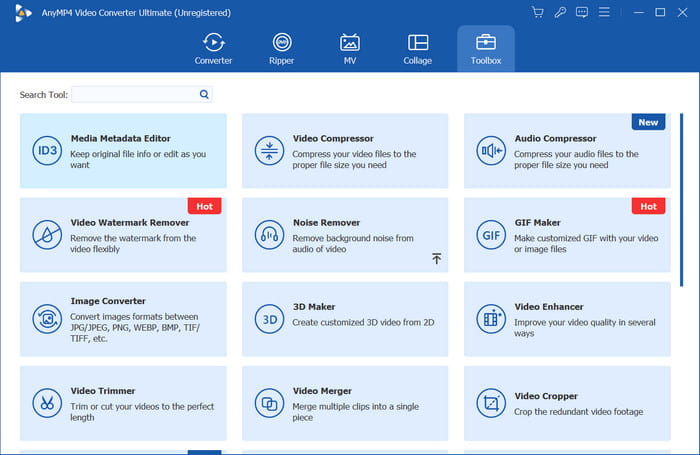Click the Video Cropper title text
Image resolution: width=700 pixels, height=455 pixels.
[x=546, y=396]
